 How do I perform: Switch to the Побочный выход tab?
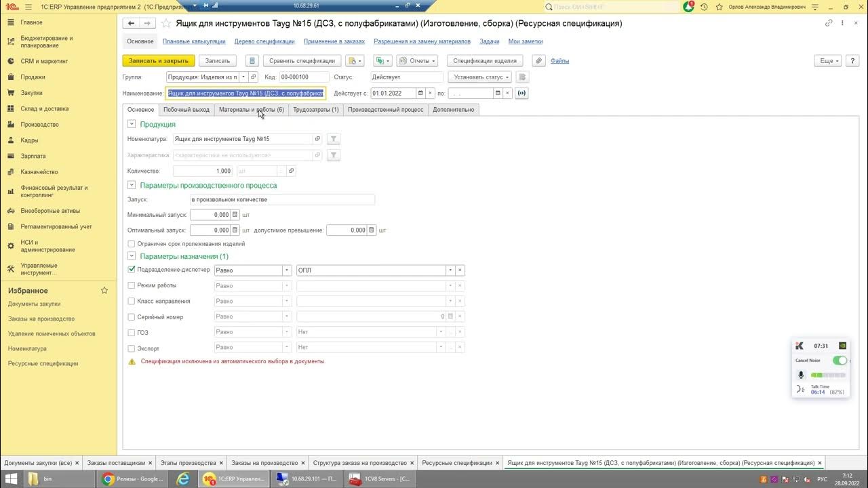click(186, 109)
